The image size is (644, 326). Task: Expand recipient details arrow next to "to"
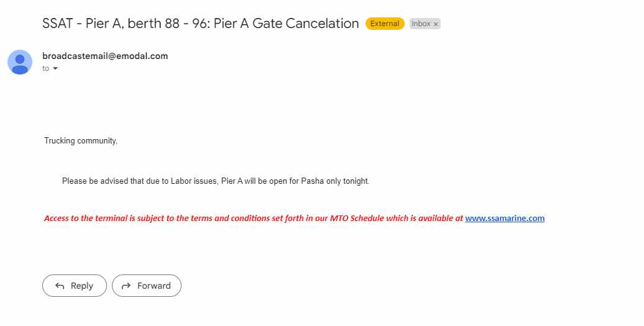pyautogui.click(x=55, y=68)
